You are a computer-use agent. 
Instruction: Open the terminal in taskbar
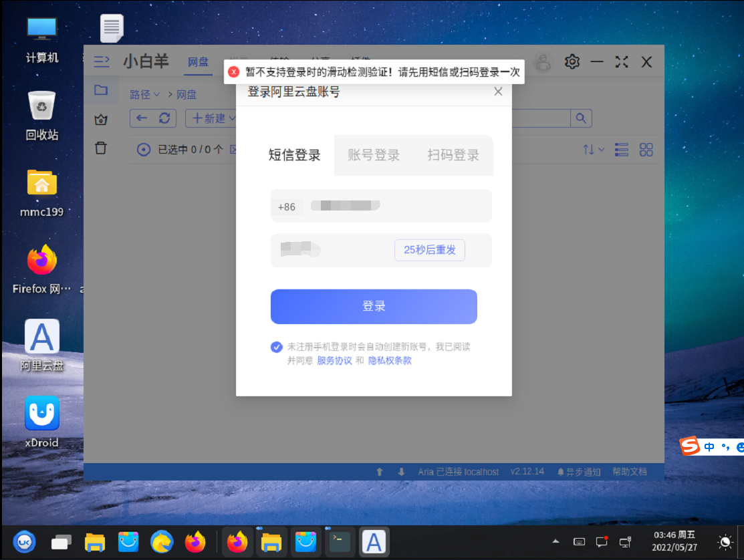click(340, 542)
